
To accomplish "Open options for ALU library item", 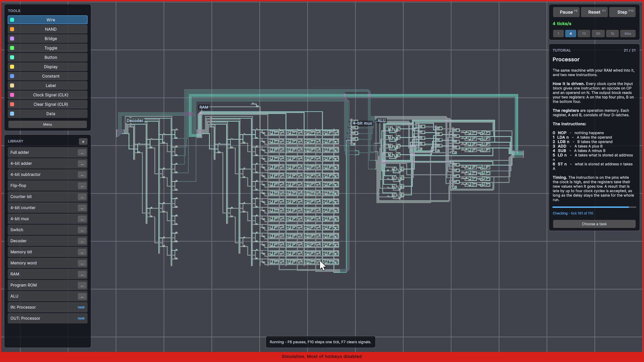I will click(x=82, y=296).
